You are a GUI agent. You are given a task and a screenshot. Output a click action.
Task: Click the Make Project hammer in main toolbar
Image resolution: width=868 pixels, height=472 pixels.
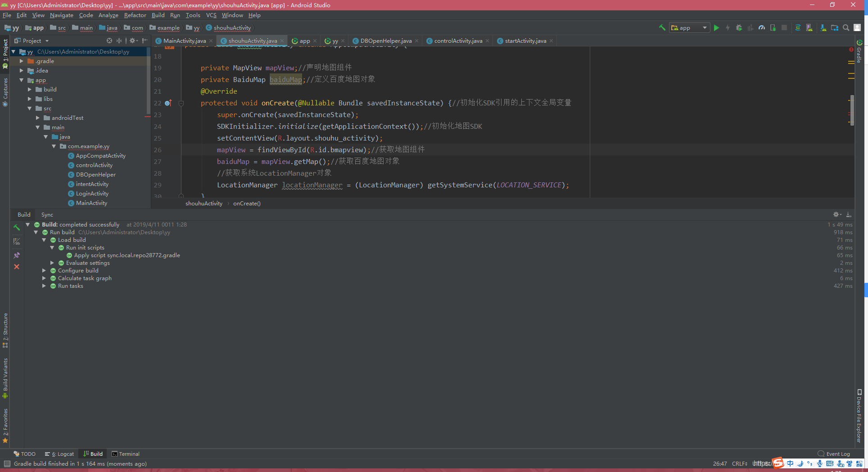(662, 27)
